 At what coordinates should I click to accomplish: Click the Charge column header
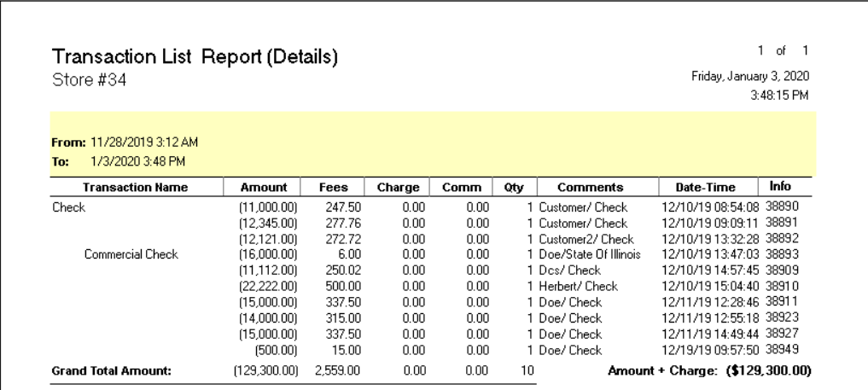tap(398, 188)
